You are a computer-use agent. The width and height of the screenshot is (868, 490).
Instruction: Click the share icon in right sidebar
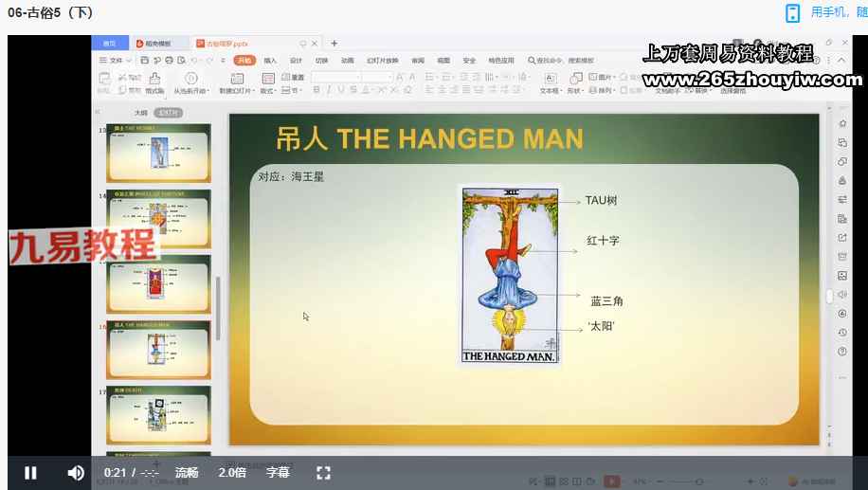pos(842,238)
